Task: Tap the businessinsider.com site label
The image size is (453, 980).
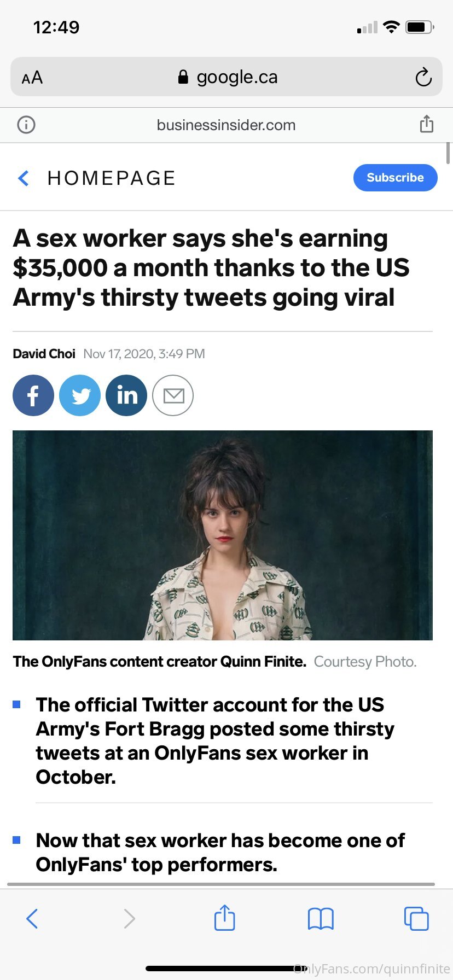Action: [x=226, y=125]
